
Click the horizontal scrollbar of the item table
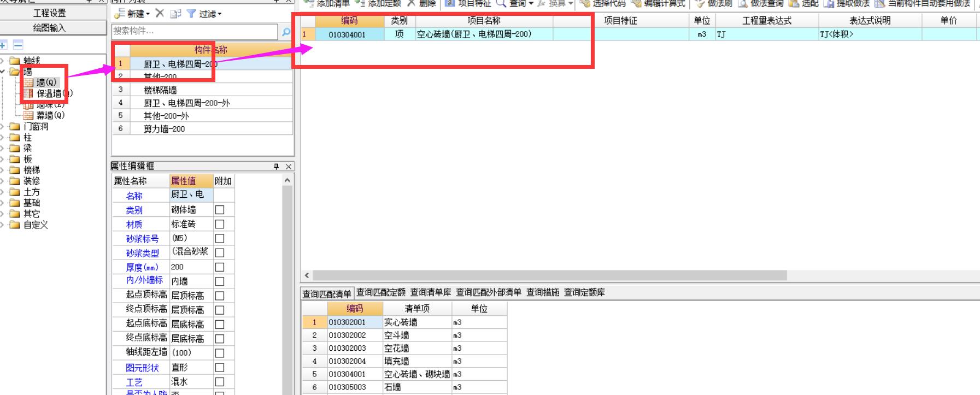550,275
